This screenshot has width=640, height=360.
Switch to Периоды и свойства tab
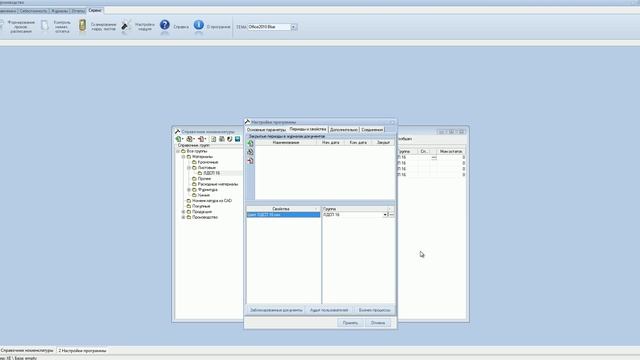tap(308, 129)
